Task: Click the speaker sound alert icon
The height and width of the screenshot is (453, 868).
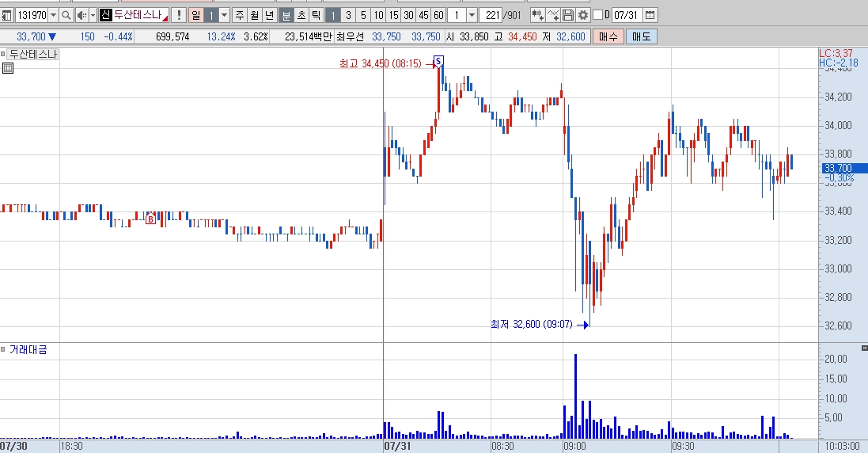Action: 81,16
